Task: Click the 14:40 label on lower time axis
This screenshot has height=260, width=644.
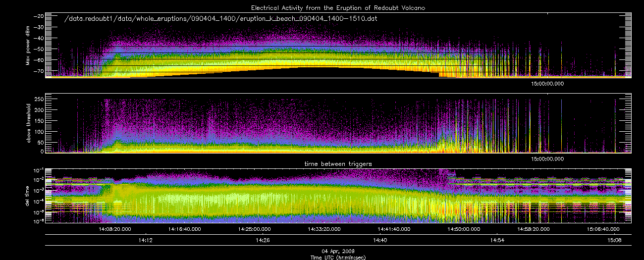Action: 379,240
